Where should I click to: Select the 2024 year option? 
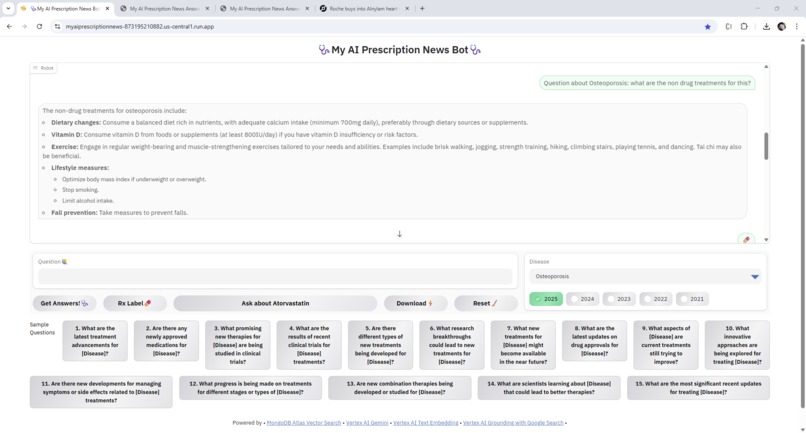click(582, 299)
